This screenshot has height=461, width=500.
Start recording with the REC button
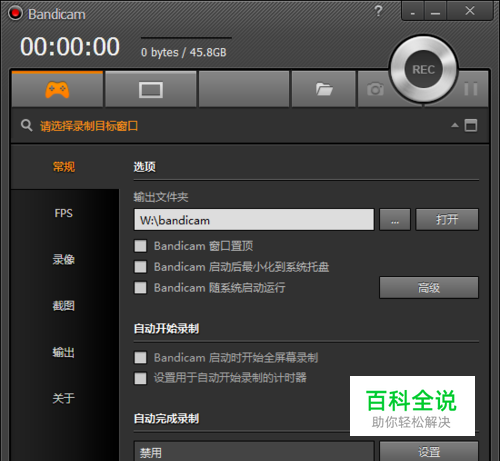click(x=423, y=69)
